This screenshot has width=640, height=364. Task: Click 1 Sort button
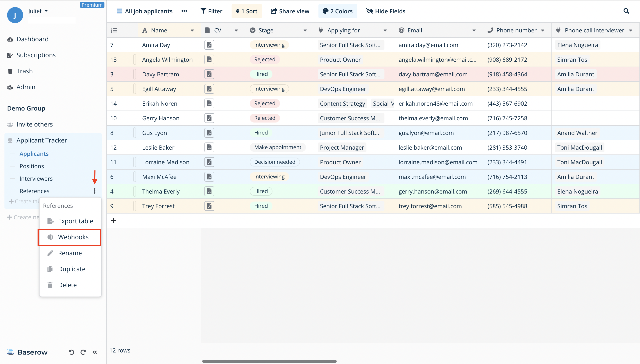pos(246,11)
